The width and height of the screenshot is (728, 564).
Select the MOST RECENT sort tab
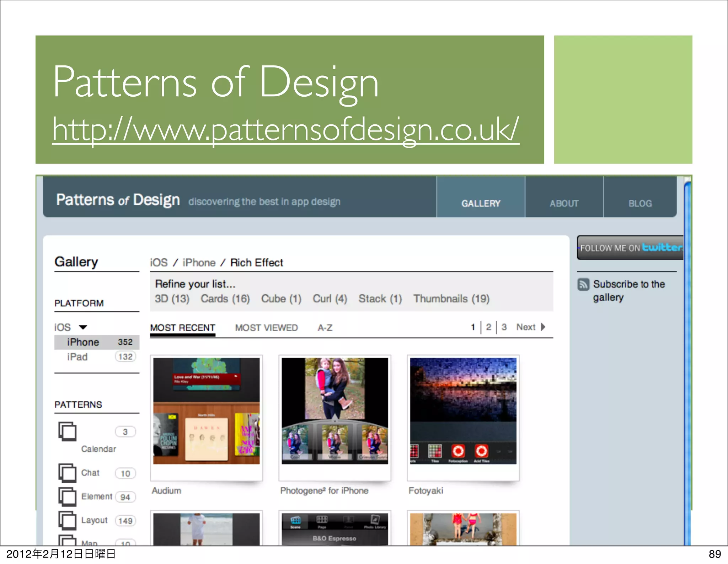click(x=183, y=328)
